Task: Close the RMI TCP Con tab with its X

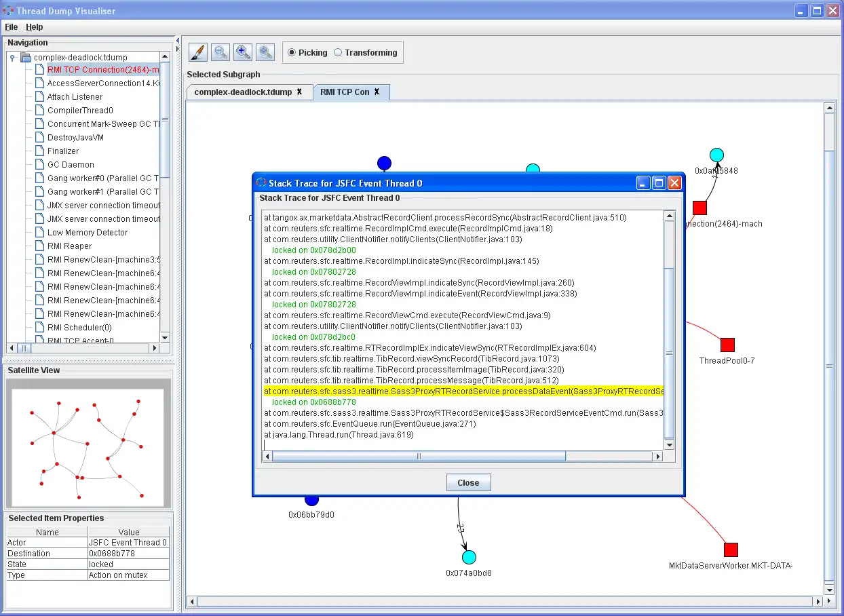Action: [377, 92]
